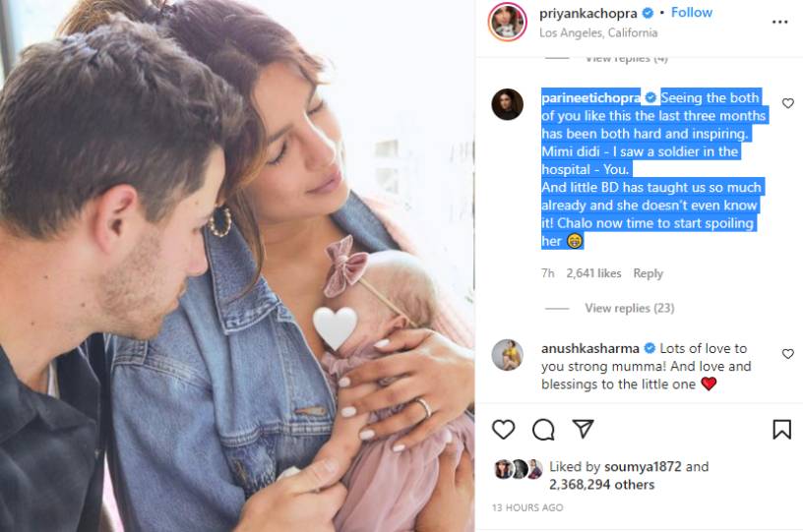Open the priyankachopra username link
Screen dimensions: 803x532
587,14
